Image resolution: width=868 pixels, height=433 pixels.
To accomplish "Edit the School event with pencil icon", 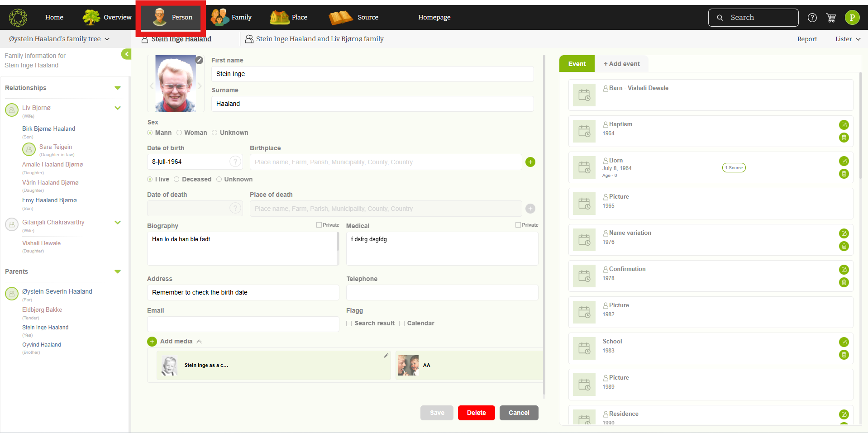I will [844, 342].
